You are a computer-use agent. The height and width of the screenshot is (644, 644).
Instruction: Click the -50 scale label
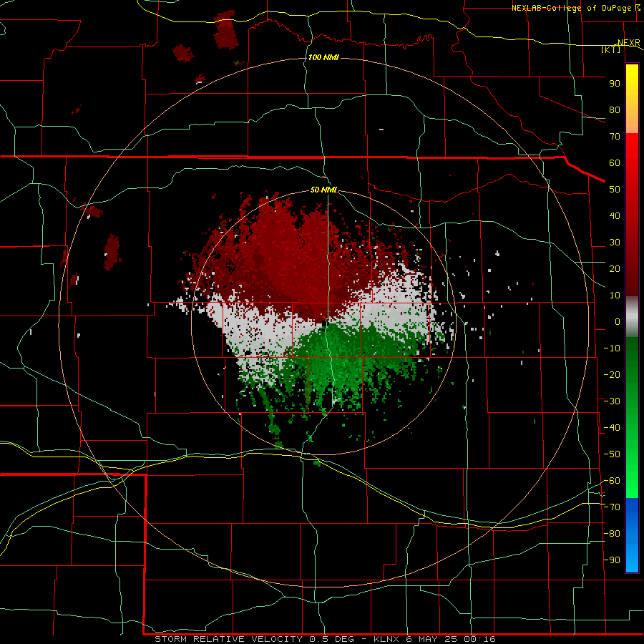pos(612,454)
